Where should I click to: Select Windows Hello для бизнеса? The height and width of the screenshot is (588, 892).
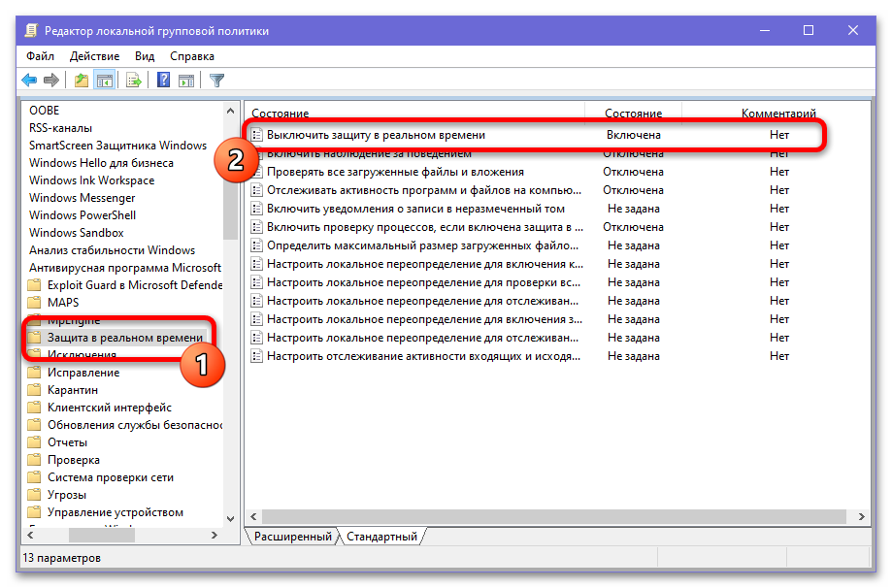click(101, 163)
